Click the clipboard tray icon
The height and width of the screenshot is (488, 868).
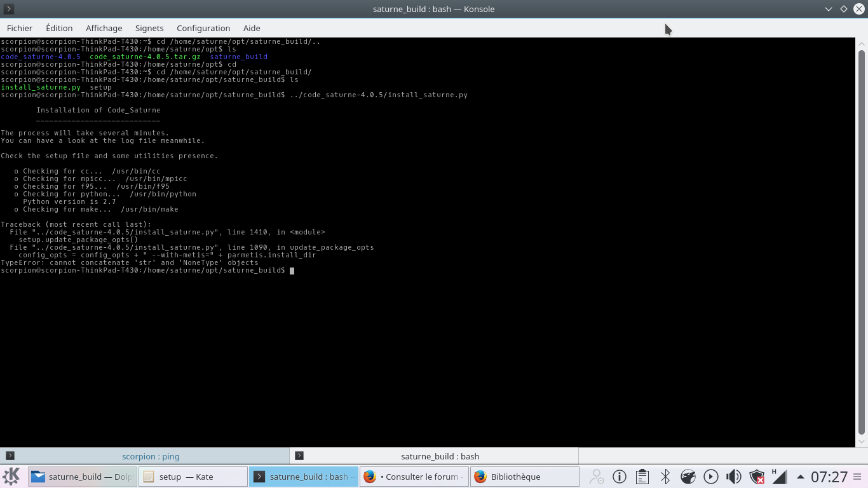coord(642,477)
